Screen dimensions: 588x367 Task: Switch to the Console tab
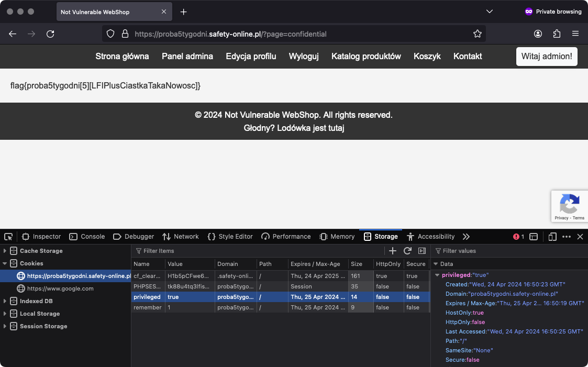[x=87, y=237]
